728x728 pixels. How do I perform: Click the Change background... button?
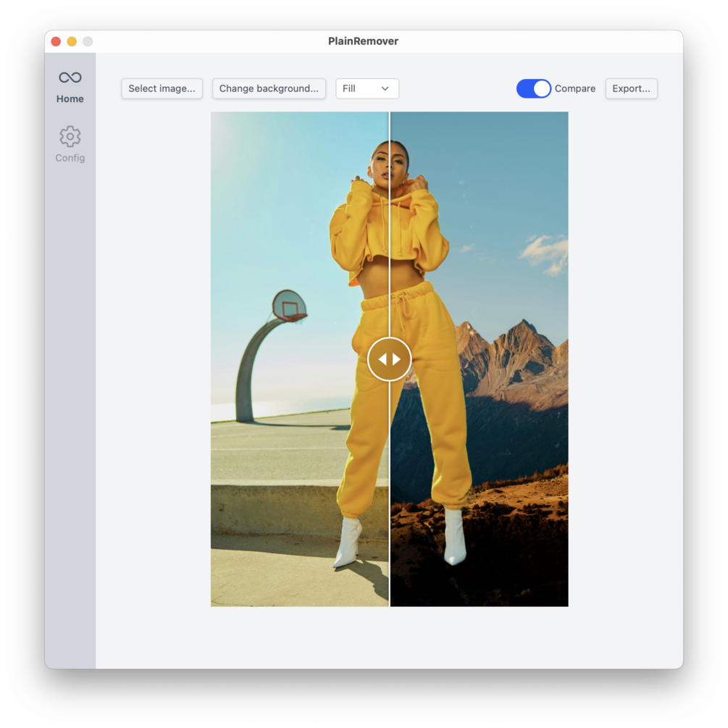pyautogui.click(x=269, y=88)
